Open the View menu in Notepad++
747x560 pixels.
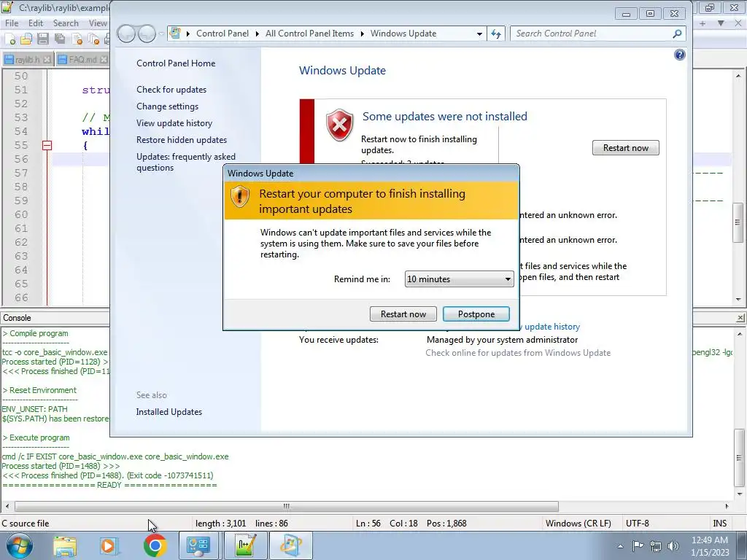click(x=98, y=23)
